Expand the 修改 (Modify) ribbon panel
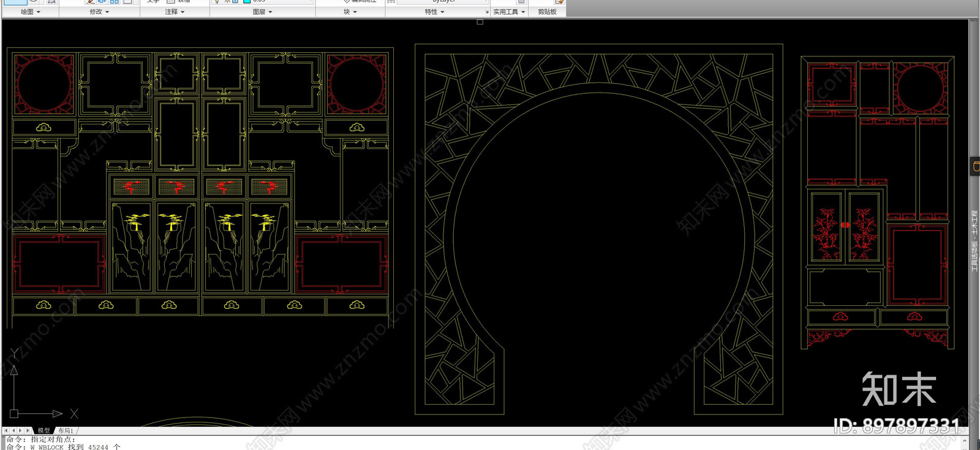This screenshot has width=980, height=450. pyautogui.click(x=99, y=12)
